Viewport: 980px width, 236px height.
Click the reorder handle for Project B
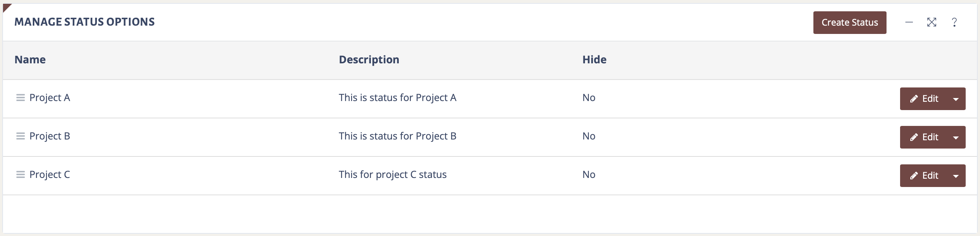[20, 136]
